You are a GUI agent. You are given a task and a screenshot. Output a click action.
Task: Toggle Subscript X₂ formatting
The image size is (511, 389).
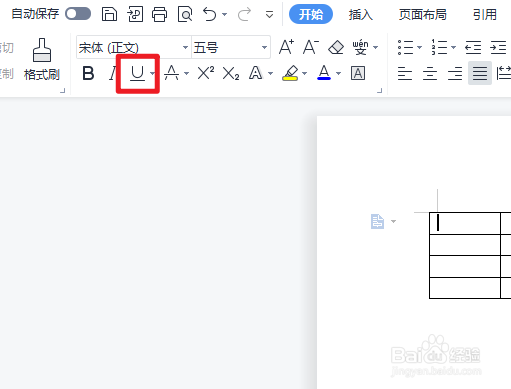(x=231, y=73)
